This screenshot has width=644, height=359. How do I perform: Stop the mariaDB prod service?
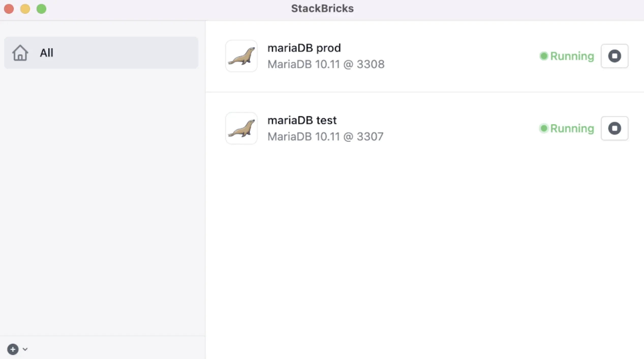pos(615,56)
